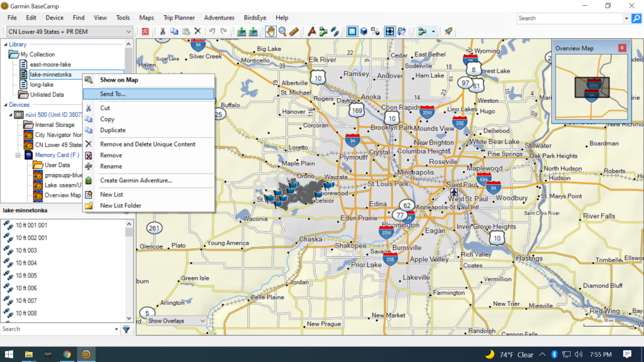Collapse the Devices section
This screenshot has height=362, width=644.
[x=5, y=105]
